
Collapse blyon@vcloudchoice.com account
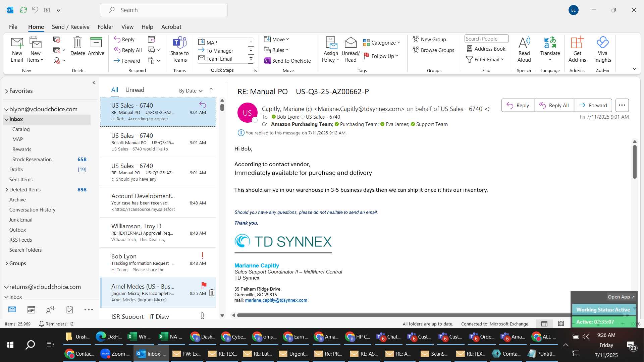click(6, 109)
